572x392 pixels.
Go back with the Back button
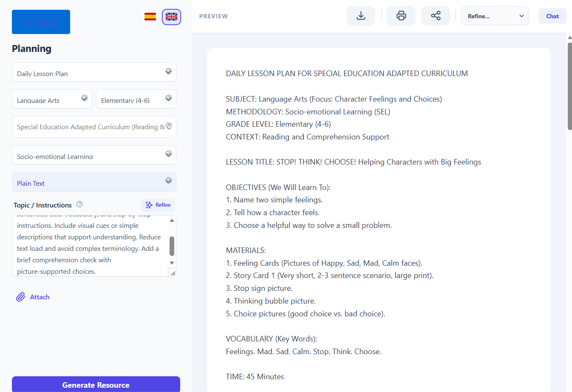pyautogui.click(x=41, y=22)
